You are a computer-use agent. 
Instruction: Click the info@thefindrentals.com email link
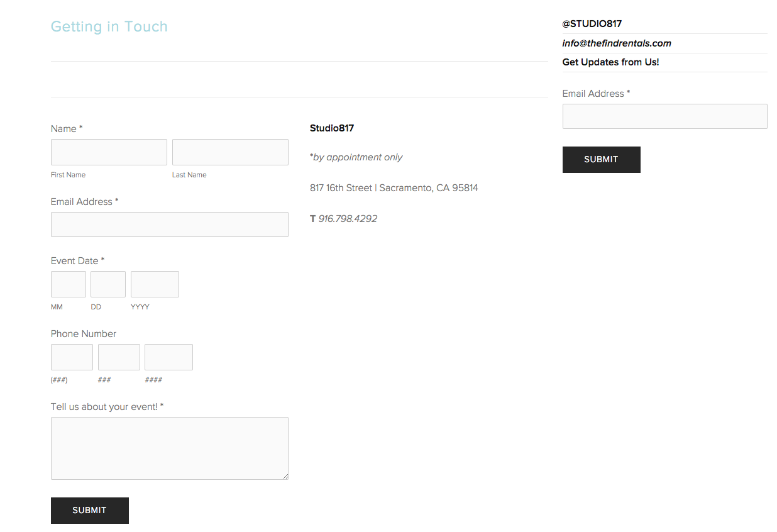pyautogui.click(x=617, y=43)
